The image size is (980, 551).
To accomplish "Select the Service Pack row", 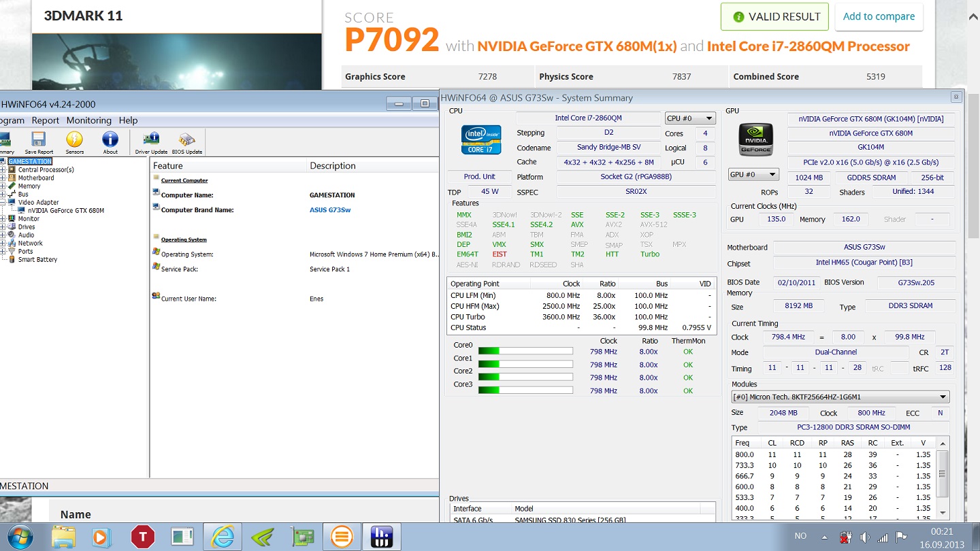I will coord(295,269).
